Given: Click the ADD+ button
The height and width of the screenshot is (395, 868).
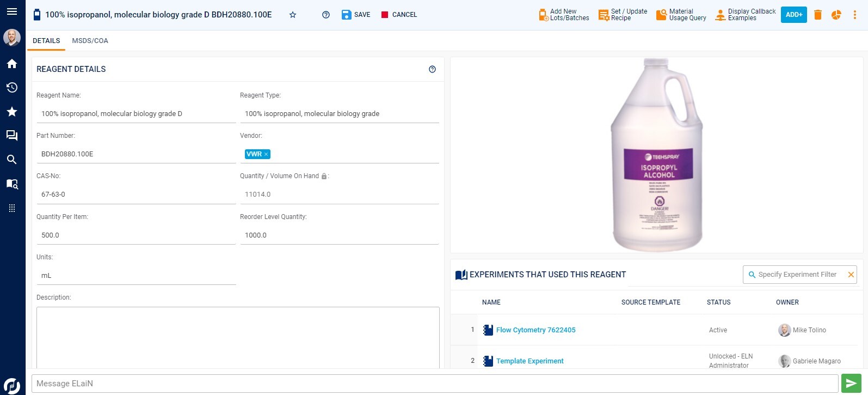Looking at the screenshot, I should tap(794, 15).
